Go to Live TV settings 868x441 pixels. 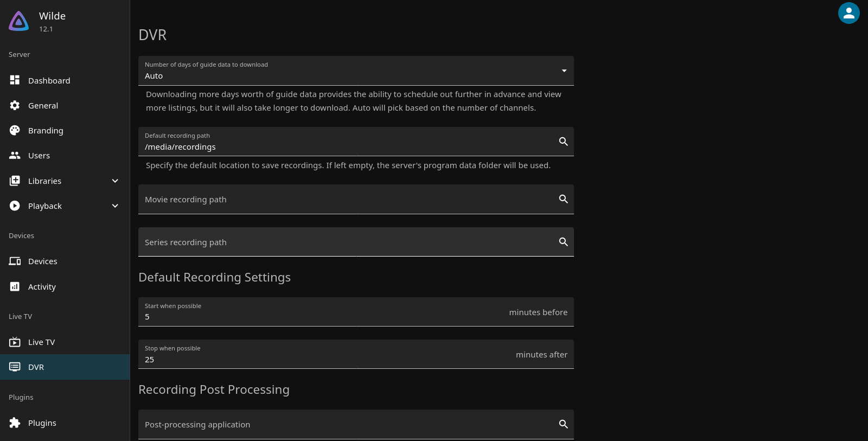click(65, 342)
